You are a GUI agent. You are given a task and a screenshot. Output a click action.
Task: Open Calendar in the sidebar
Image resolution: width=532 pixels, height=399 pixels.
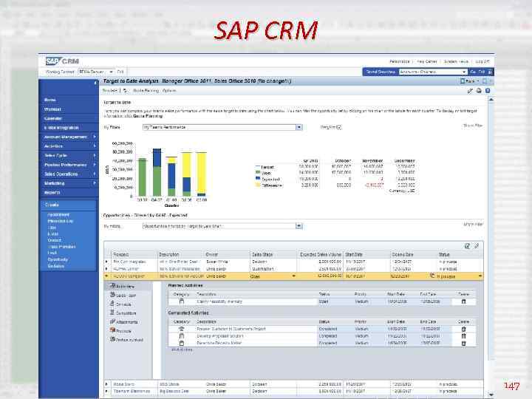(x=53, y=118)
